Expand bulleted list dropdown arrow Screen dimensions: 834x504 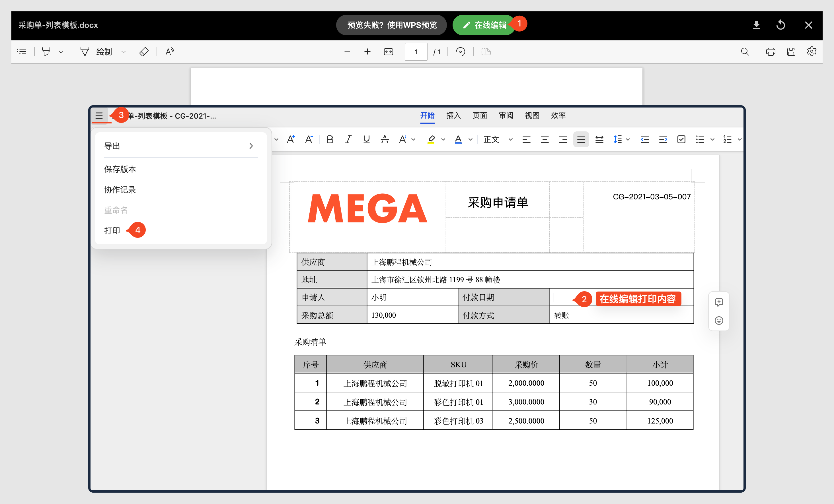[x=712, y=139]
